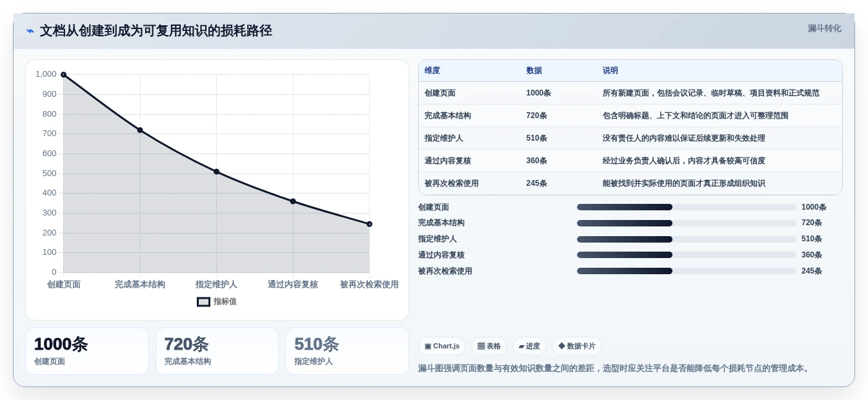Click the description starting 经过业务负责人确认后
The image size is (868, 400).
[x=684, y=161]
